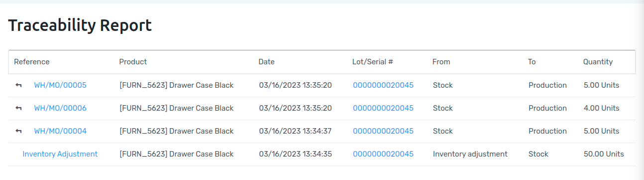Open lot 0000000020045 in Inventory Adjustment row
The image size is (644, 180).
(383, 154)
